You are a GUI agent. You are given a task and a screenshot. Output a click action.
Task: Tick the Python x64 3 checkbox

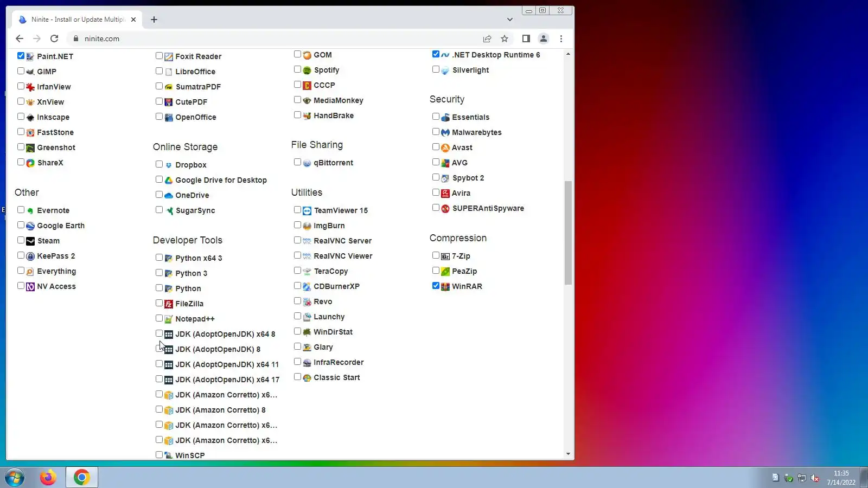[x=159, y=258]
